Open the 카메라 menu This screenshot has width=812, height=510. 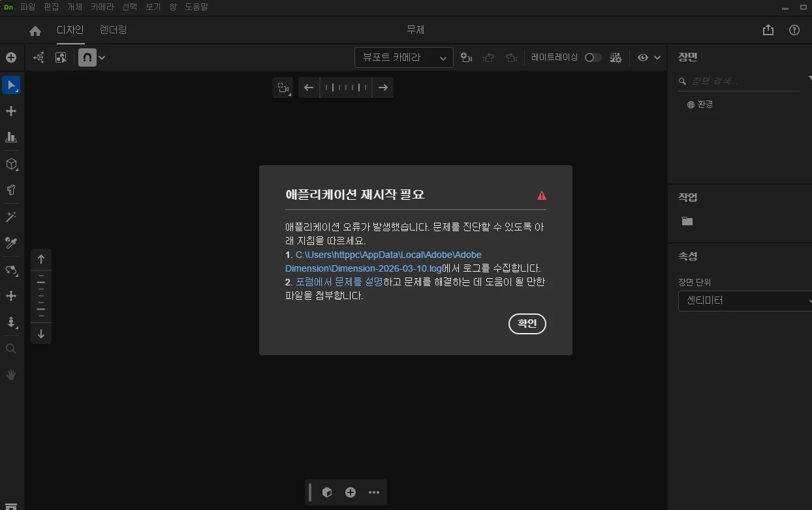click(x=102, y=7)
